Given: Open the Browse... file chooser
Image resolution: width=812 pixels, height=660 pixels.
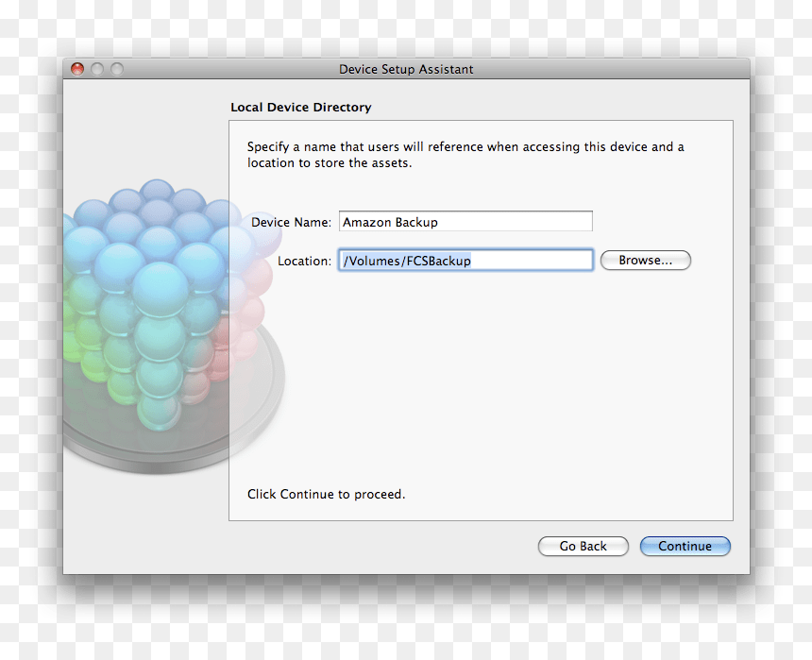Looking at the screenshot, I should (645, 260).
